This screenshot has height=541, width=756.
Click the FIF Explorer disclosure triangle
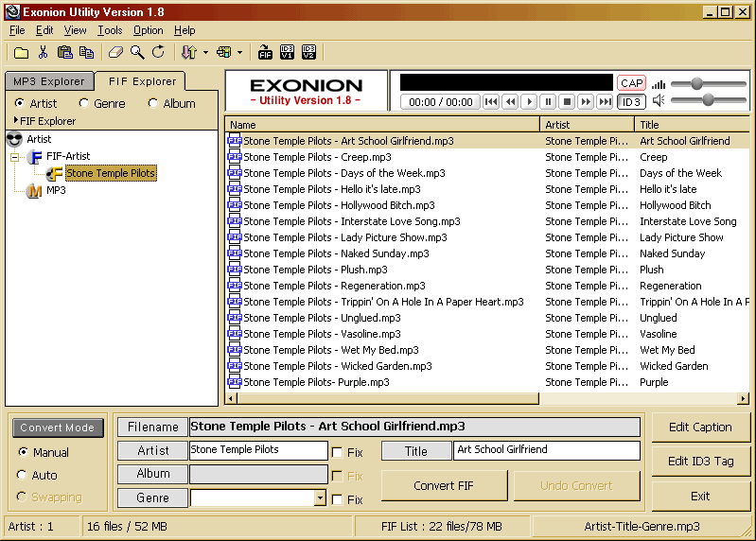pyautogui.click(x=16, y=120)
